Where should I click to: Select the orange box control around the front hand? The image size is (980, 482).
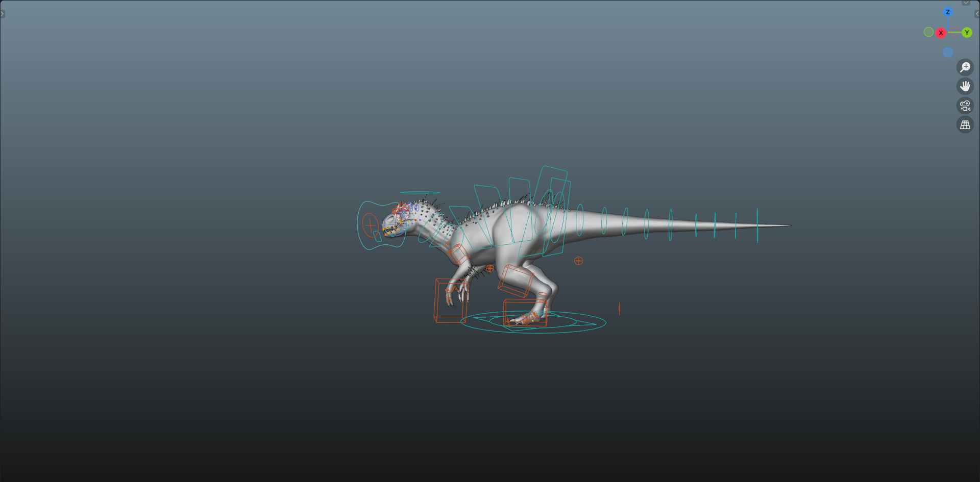coord(450,300)
